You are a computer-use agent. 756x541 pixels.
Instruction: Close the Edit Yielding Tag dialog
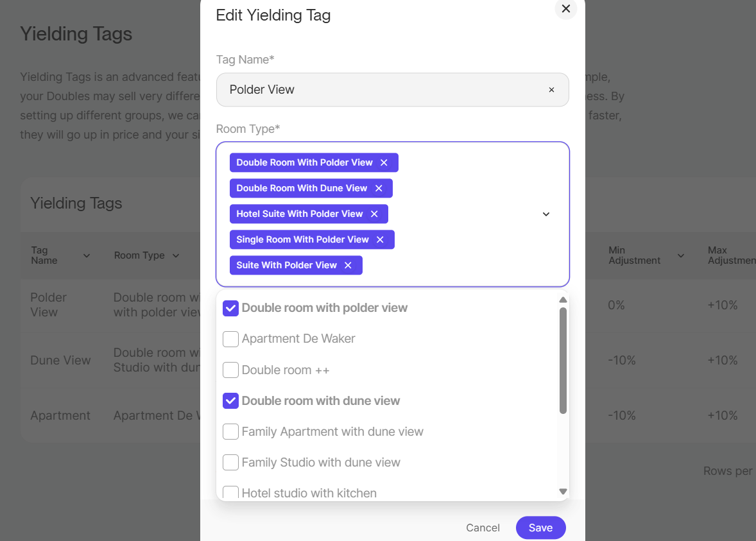click(565, 9)
